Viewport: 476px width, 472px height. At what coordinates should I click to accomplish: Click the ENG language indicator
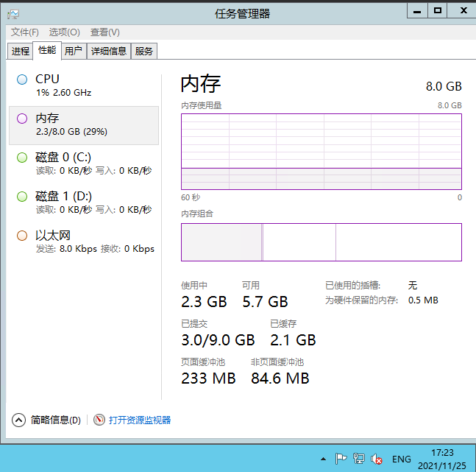402,459
